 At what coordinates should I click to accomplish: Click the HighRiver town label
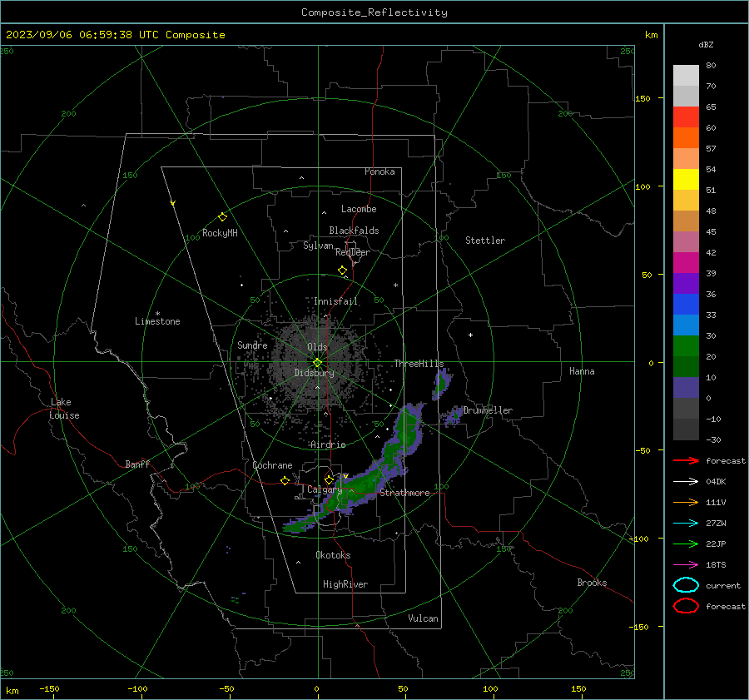(x=345, y=584)
